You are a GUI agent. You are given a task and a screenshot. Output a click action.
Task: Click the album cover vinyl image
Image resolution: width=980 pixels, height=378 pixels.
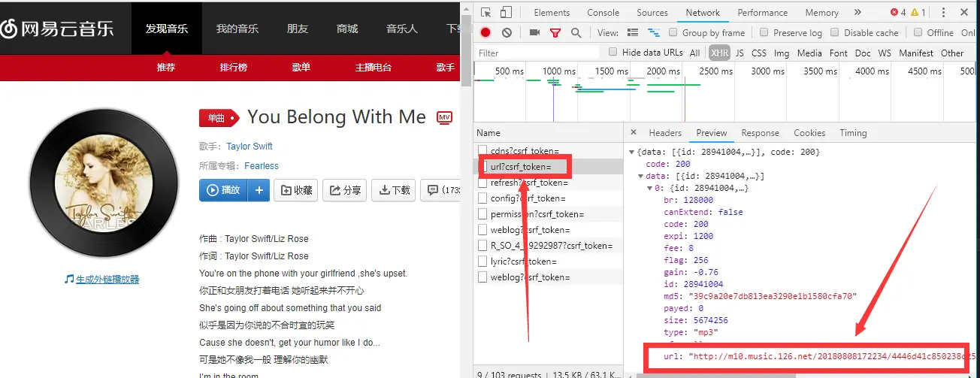tap(102, 183)
